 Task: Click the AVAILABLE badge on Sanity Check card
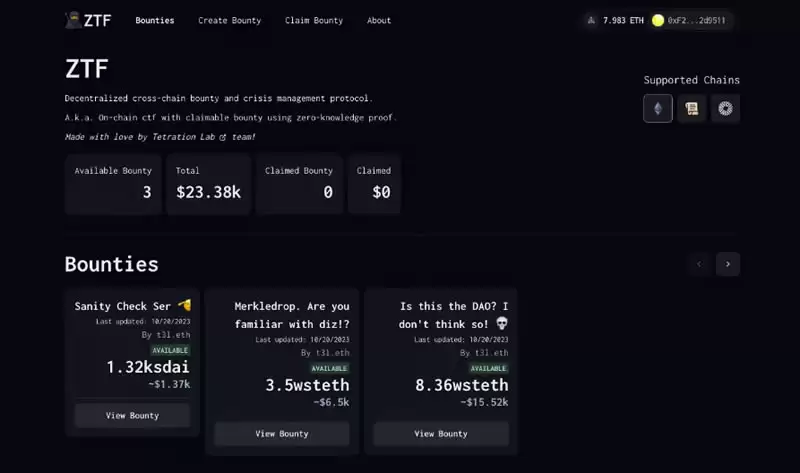(x=170, y=350)
